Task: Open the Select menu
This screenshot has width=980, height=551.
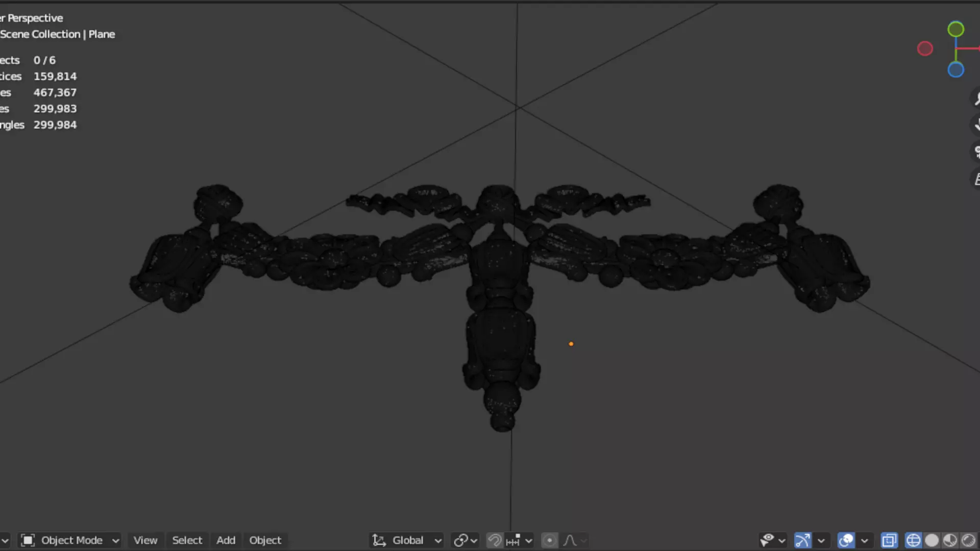Action: pyautogui.click(x=187, y=540)
